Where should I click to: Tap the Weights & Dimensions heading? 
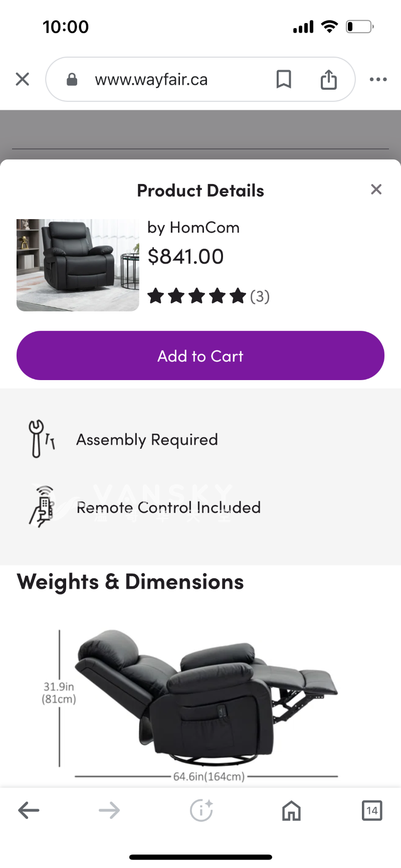click(x=130, y=582)
